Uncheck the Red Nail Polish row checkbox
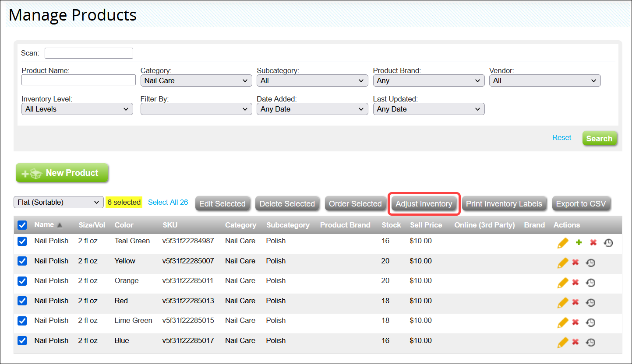This screenshot has height=364, width=632. click(22, 301)
